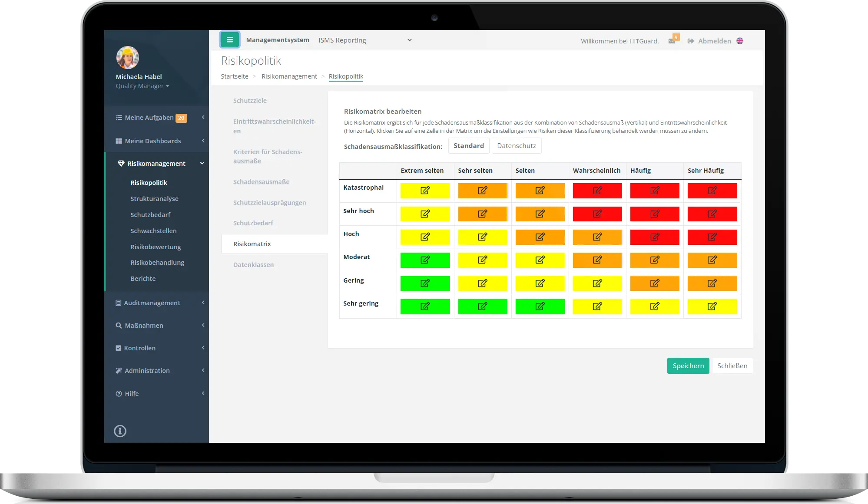Click Michaela Habel's profile photo

pyautogui.click(x=127, y=57)
